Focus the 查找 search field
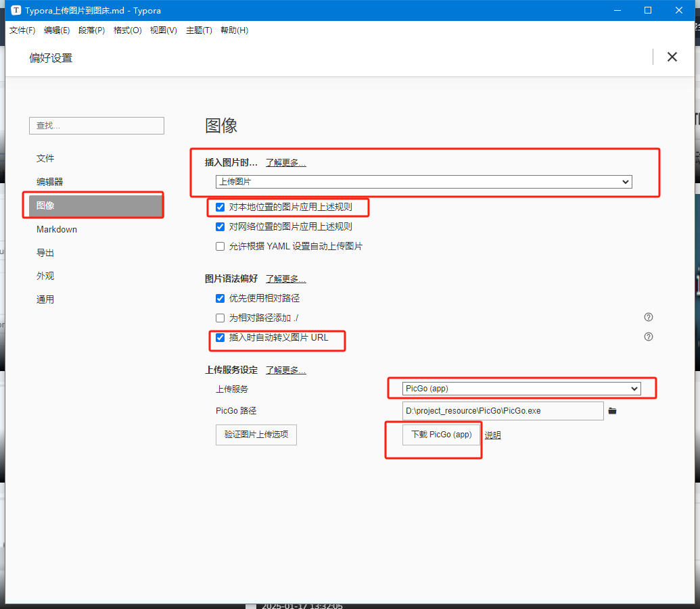Viewport: 700px width, 609px height. tap(97, 126)
